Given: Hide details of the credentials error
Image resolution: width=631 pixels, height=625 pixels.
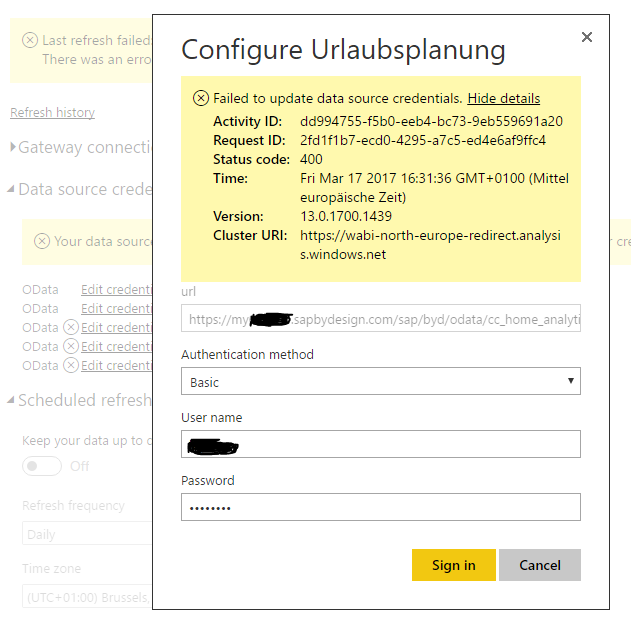Looking at the screenshot, I should click(503, 98).
